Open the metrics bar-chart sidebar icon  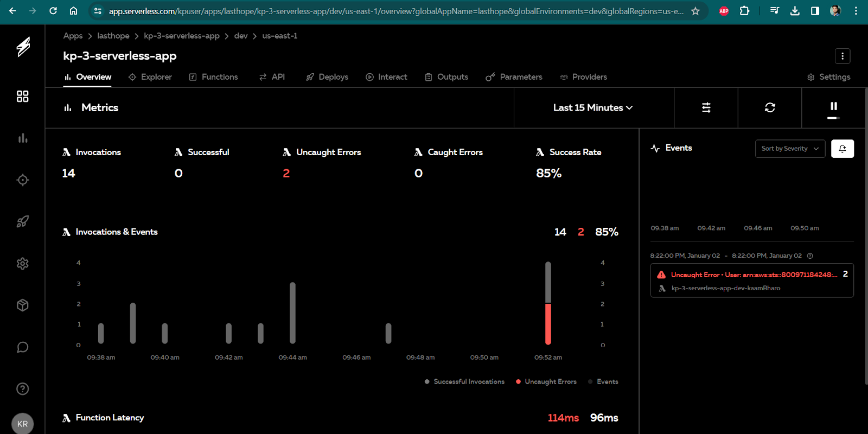click(x=23, y=138)
